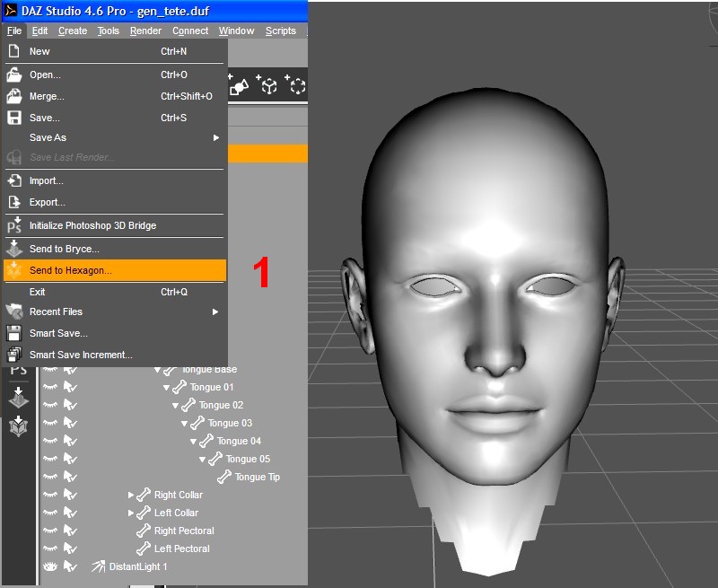Choose Exit from the File menu
The width and height of the screenshot is (718, 588).
point(115,292)
